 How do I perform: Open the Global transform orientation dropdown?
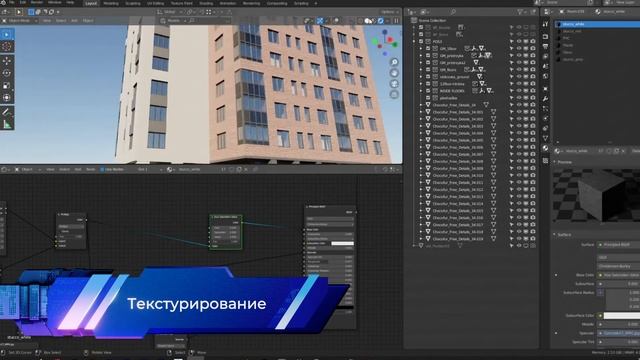[x=170, y=12]
